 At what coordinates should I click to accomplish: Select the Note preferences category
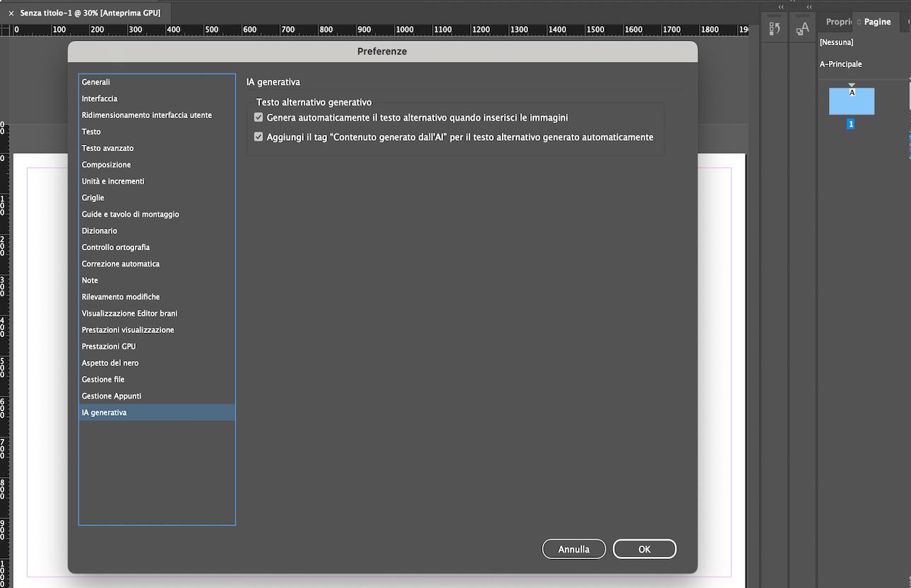point(157,281)
